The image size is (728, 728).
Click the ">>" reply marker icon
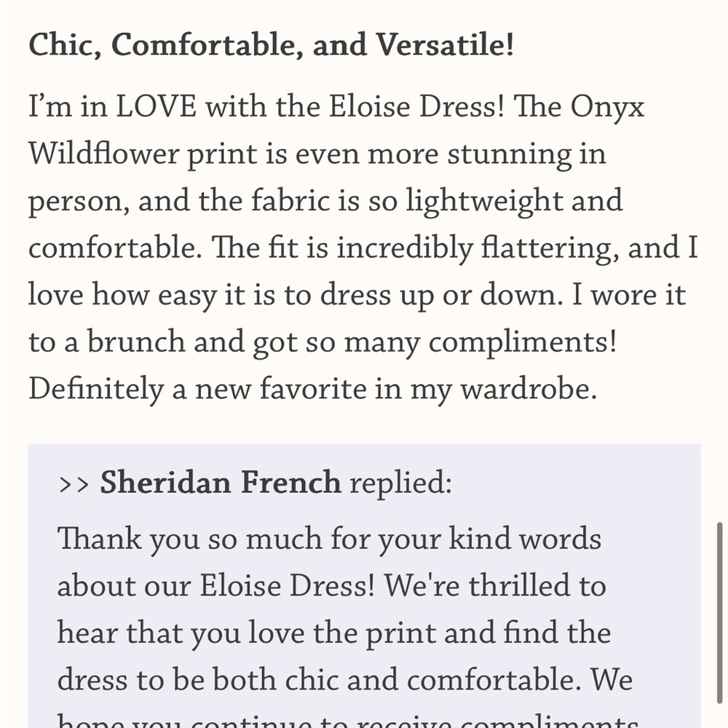pyautogui.click(x=74, y=484)
